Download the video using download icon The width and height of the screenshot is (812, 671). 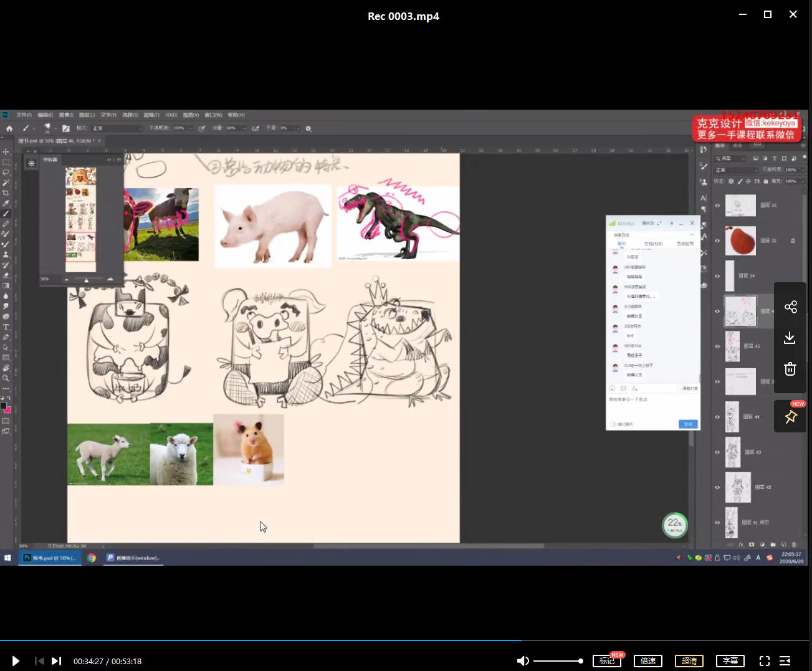click(790, 338)
